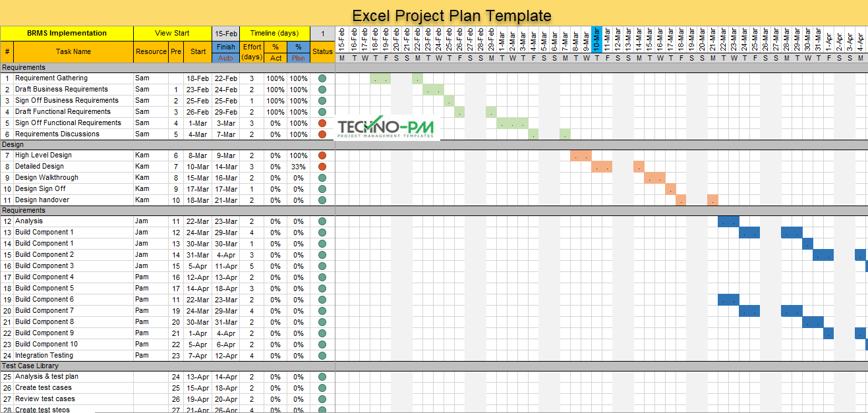Click the Finish Auto column header
868x413 pixels.
point(225,52)
